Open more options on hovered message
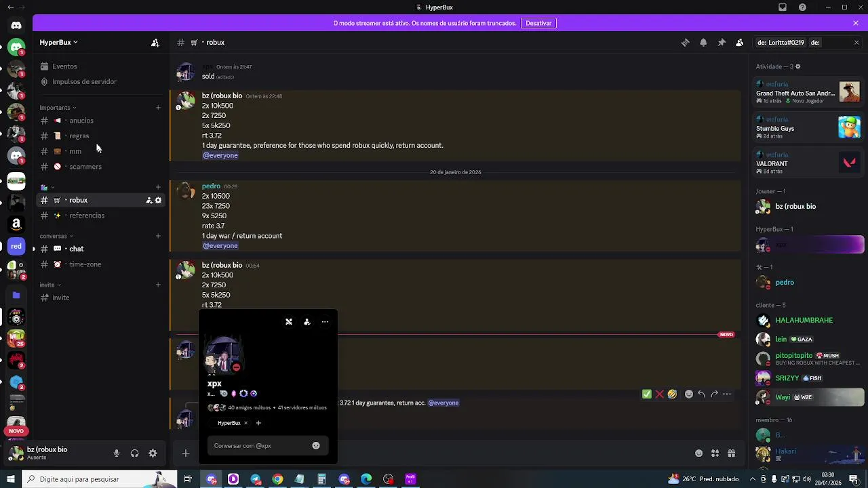The height and width of the screenshot is (488, 868). [727, 394]
